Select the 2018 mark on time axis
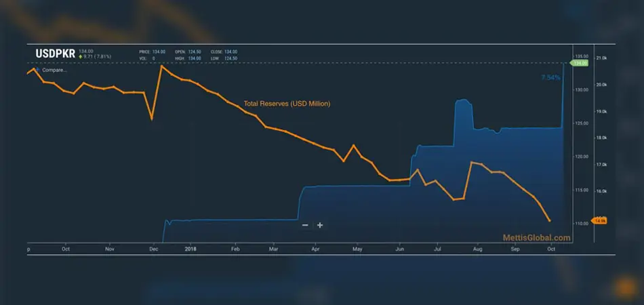Screen dimensions: 644x305 tap(191, 249)
